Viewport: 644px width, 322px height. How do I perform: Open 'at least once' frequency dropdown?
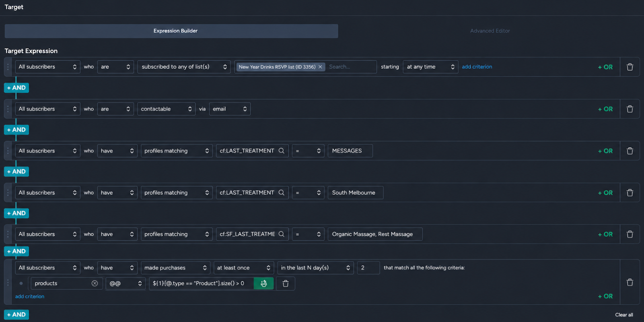[243, 268]
